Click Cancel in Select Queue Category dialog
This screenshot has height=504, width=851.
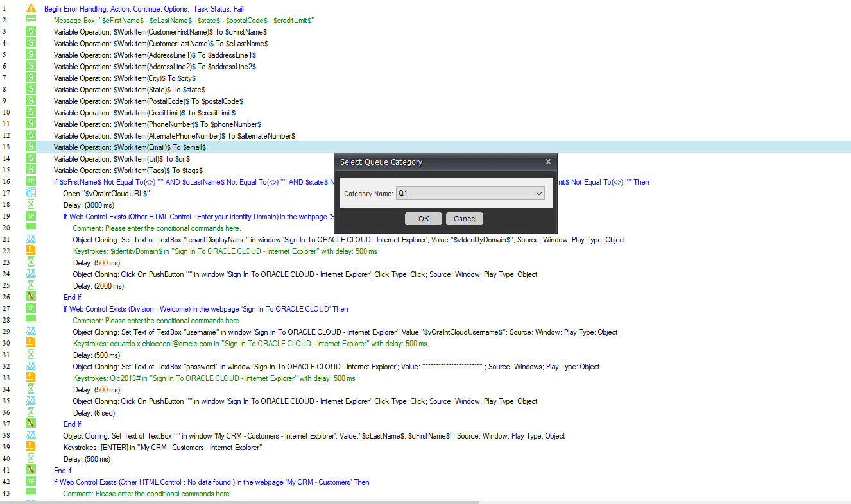pyautogui.click(x=465, y=219)
